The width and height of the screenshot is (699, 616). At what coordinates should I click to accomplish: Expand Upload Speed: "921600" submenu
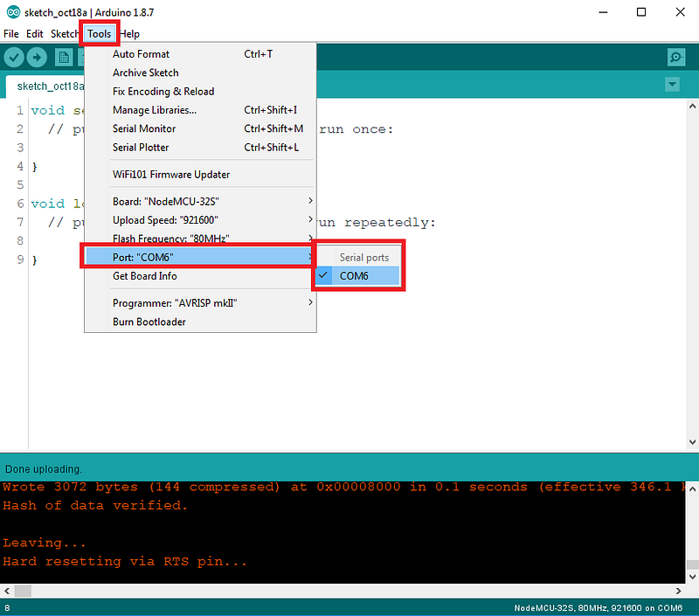tap(200, 220)
